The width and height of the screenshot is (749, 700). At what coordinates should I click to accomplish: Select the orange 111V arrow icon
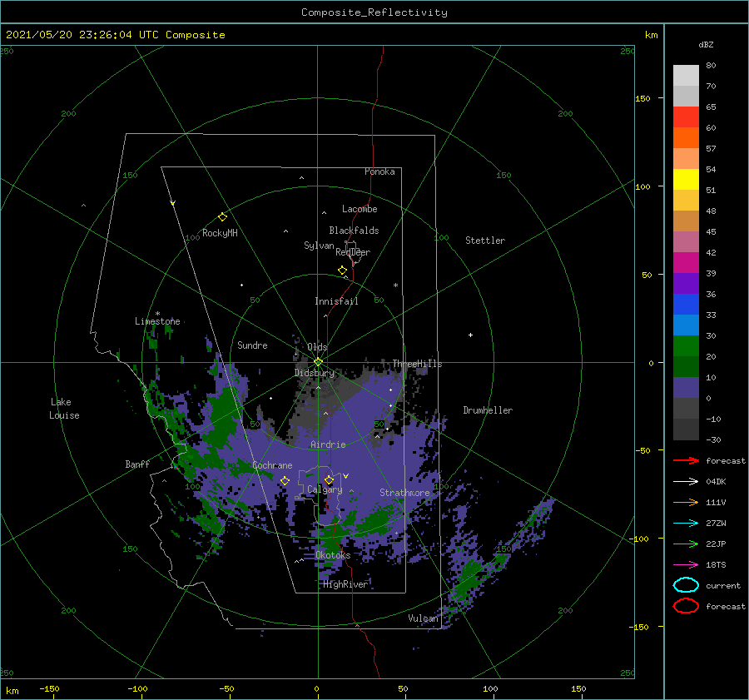tap(686, 502)
